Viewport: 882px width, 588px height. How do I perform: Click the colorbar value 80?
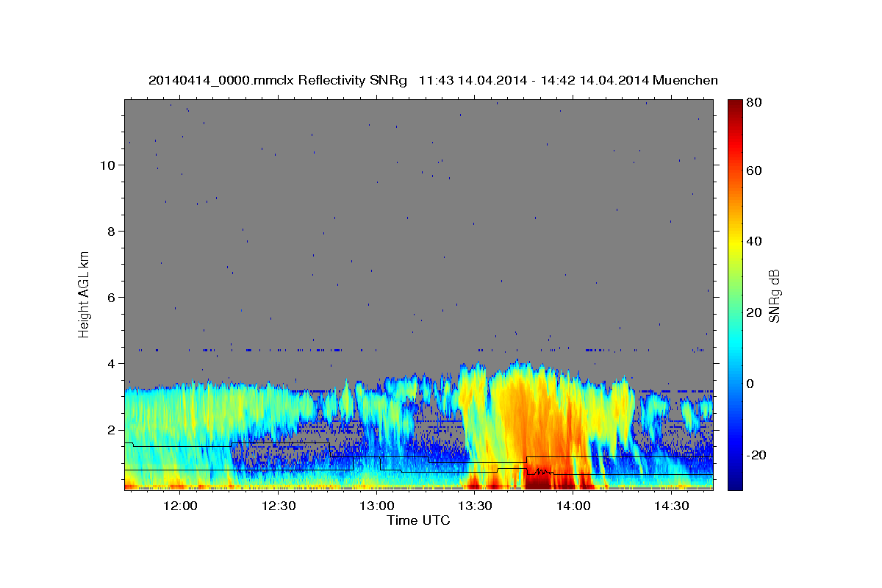click(755, 102)
